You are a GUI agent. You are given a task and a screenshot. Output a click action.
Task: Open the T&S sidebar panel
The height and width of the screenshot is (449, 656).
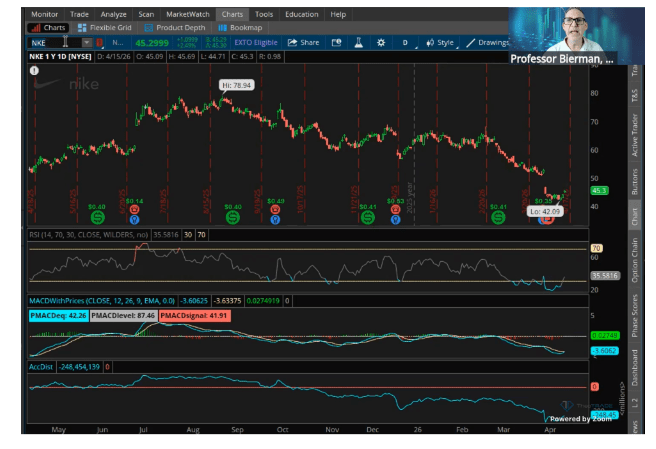coord(635,95)
